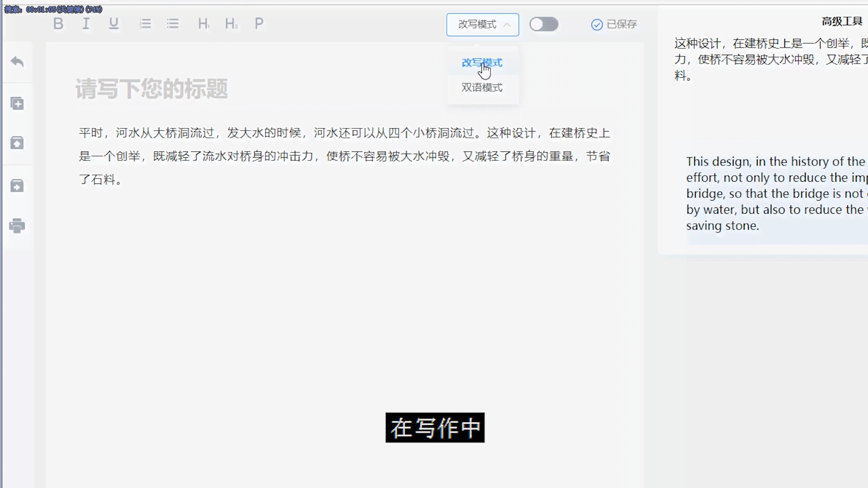Apply paragraph style with P button
The image size is (868, 488).
[x=259, y=23]
